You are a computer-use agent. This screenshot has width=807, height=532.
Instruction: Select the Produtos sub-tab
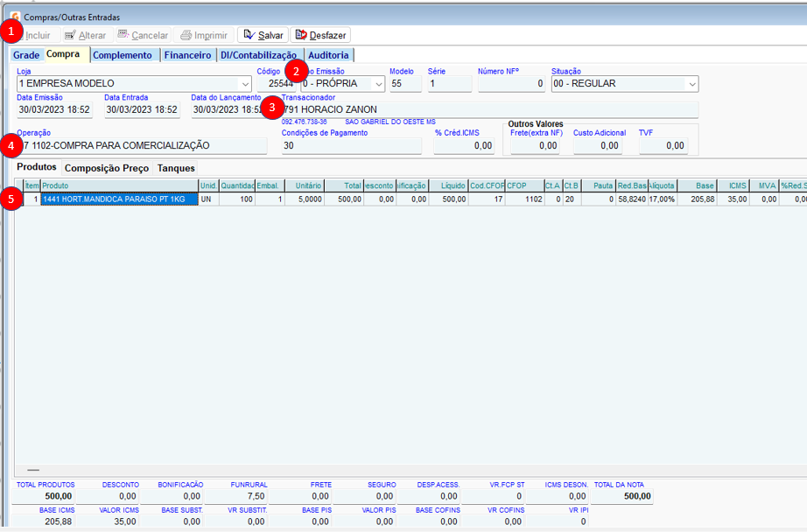pyautogui.click(x=37, y=167)
